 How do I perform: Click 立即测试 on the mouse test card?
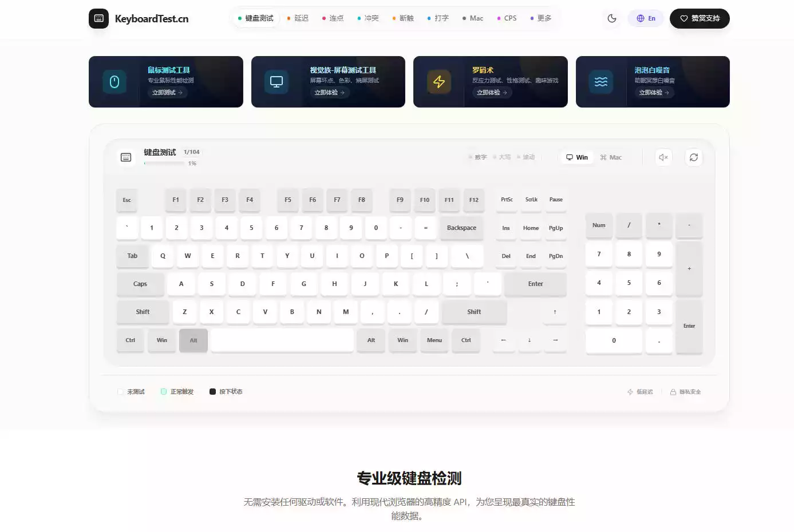click(x=167, y=92)
